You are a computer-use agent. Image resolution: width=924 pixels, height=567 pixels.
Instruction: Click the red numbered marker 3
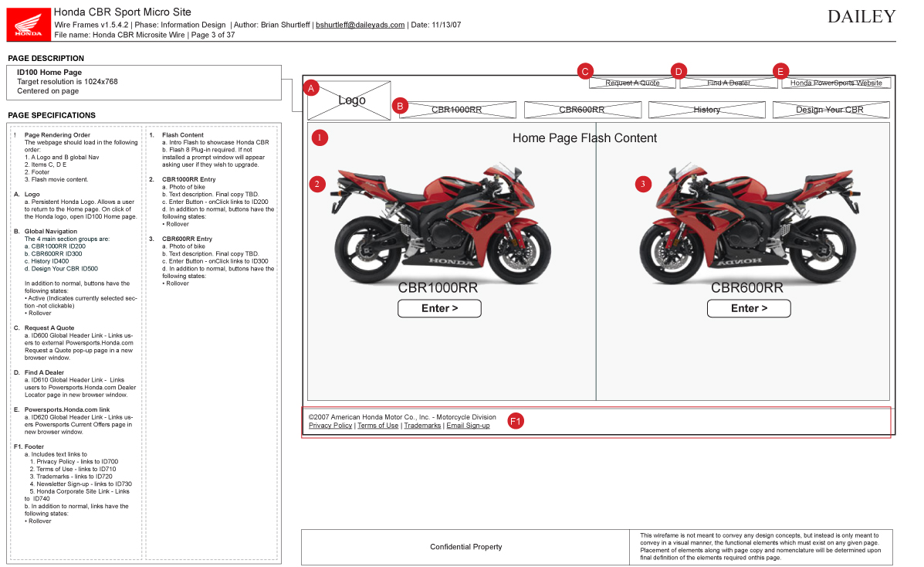(643, 184)
